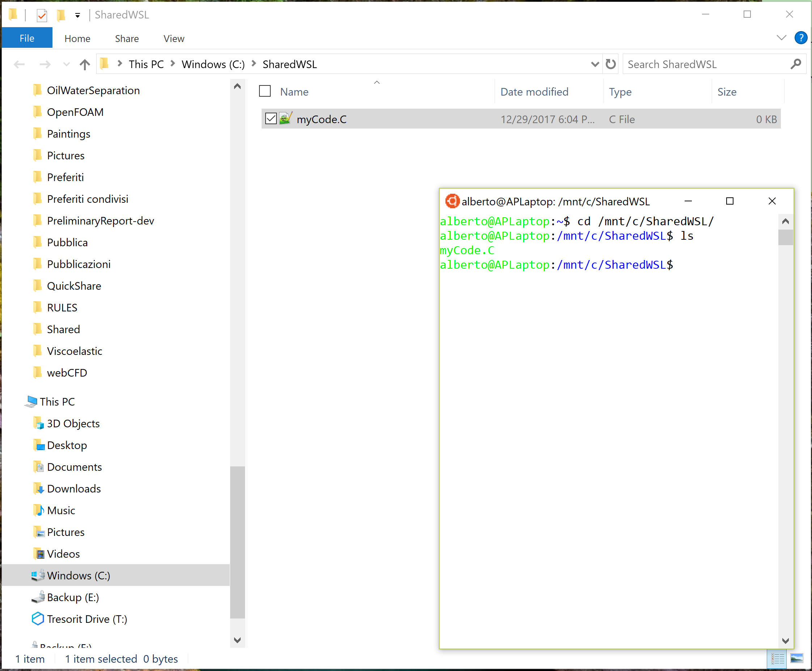
Task: Switch to Details view in status bar
Action: [778, 658]
